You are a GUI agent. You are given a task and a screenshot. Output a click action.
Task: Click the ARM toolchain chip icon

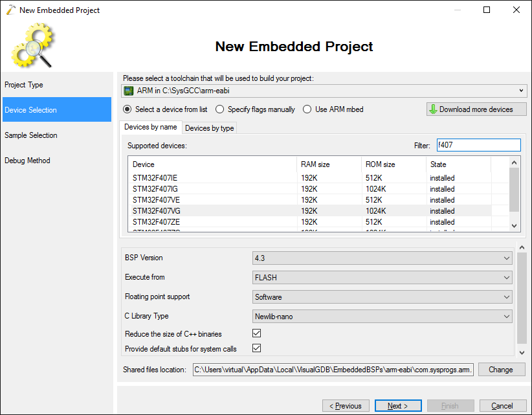click(x=129, y=91)
